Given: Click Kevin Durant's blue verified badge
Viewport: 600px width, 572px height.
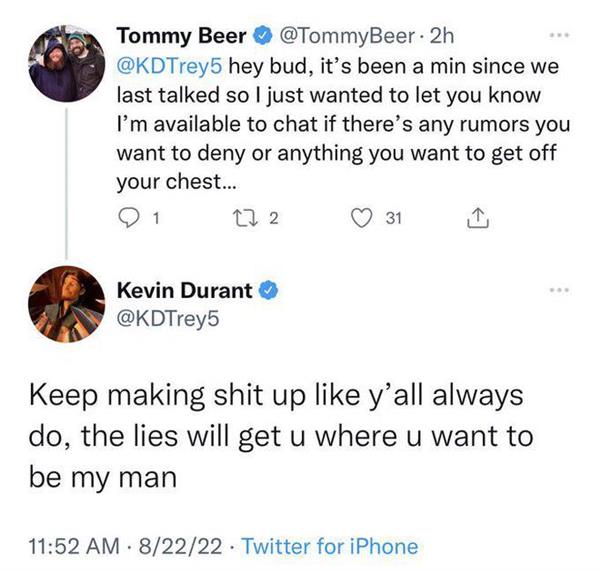Looking at the screenshot, I should coord(269,291).
